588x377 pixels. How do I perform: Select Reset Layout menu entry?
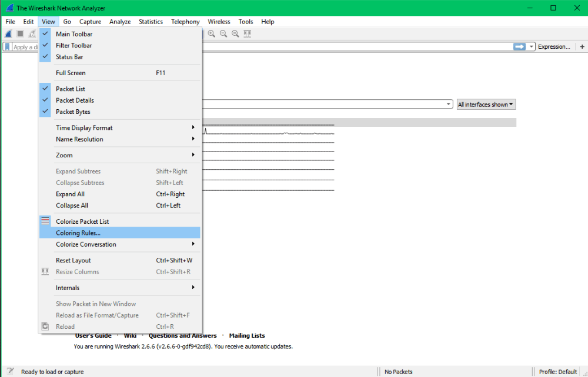coord(119,260)
